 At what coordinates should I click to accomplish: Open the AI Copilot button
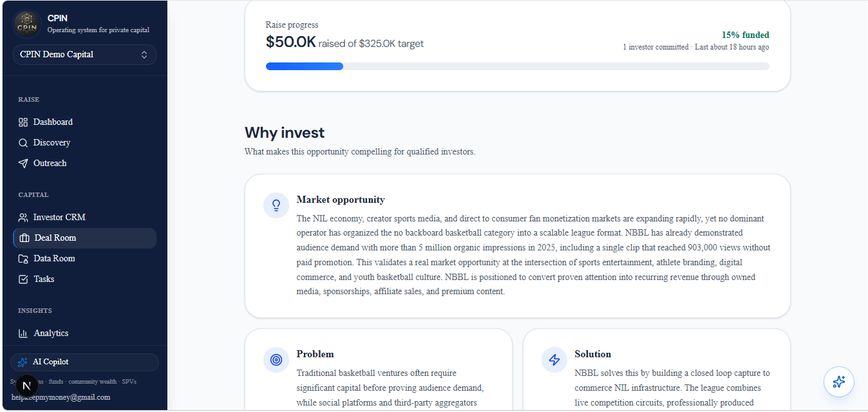coord(84,362)
